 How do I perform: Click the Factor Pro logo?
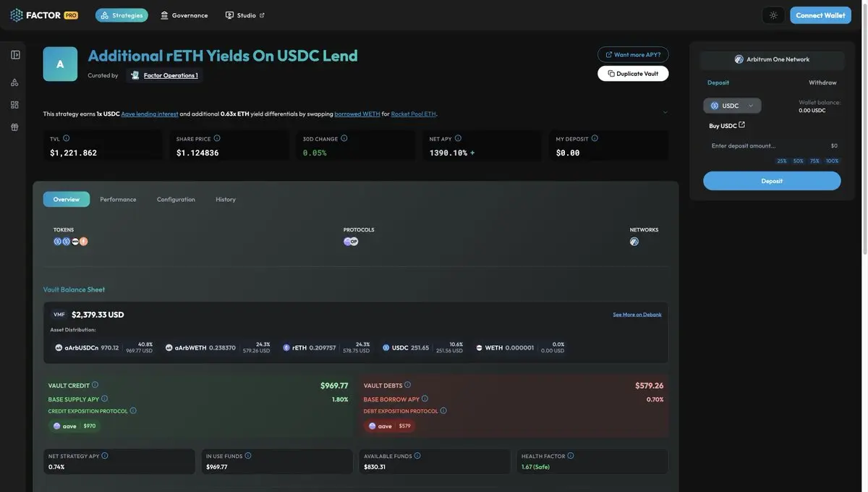point(44,15)
